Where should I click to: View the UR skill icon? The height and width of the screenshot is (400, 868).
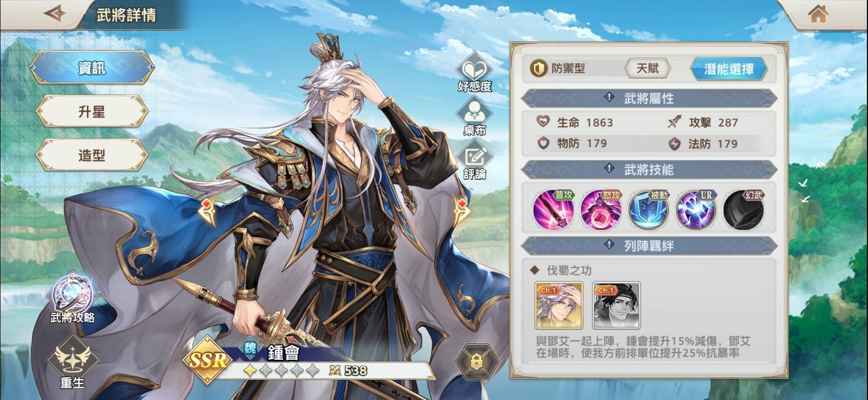pos(696,210)
